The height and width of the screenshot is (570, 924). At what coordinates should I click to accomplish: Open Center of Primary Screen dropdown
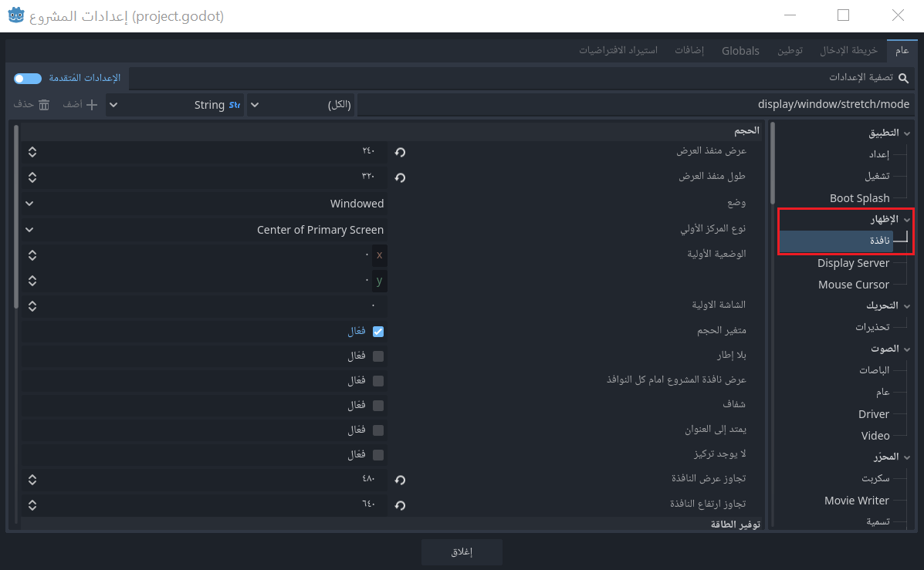click(x=205, y=230)
